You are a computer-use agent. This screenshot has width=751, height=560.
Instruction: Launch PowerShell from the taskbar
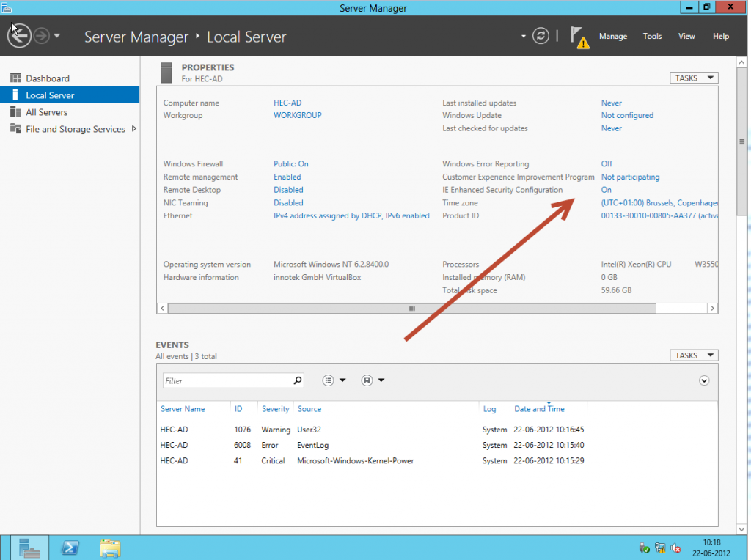69,547
